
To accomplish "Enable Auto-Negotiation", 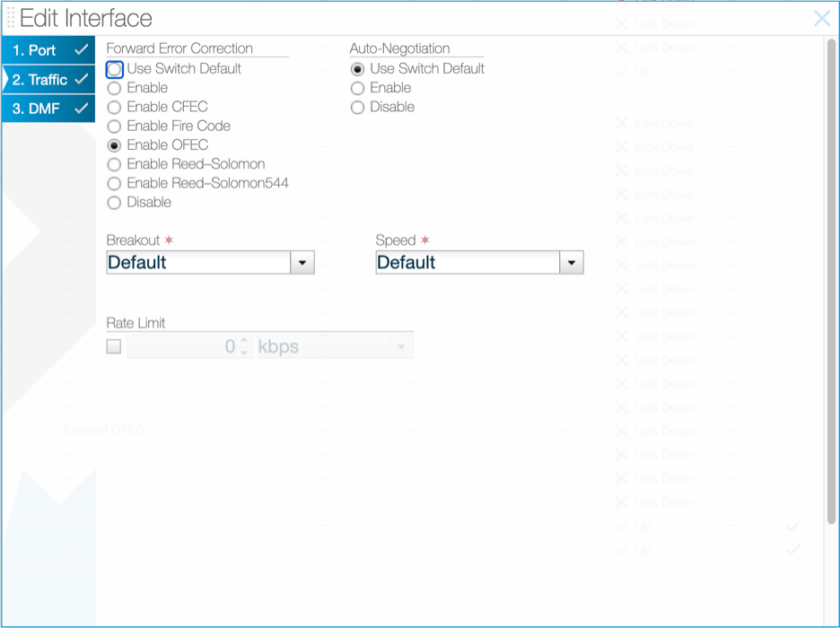I will [358, 88].
